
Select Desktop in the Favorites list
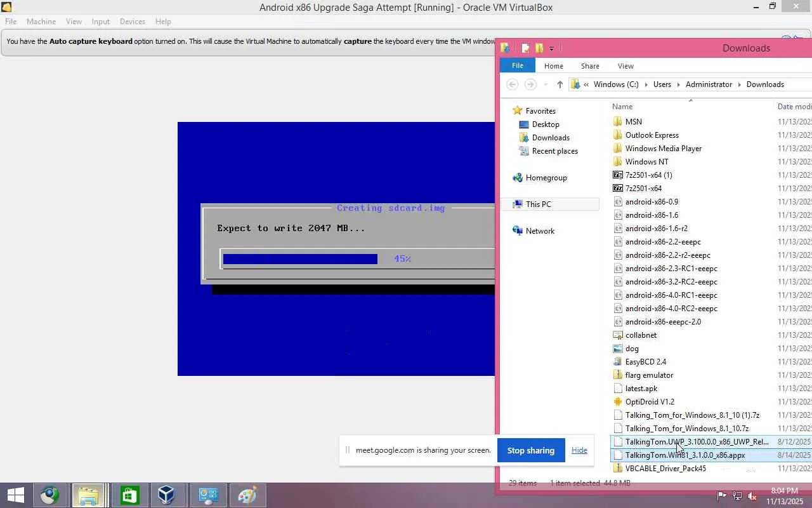tap(546, 124)
